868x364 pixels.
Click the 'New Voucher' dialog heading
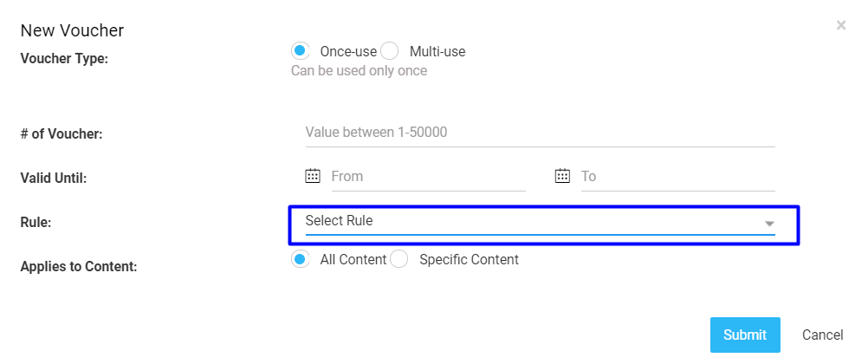72,30
